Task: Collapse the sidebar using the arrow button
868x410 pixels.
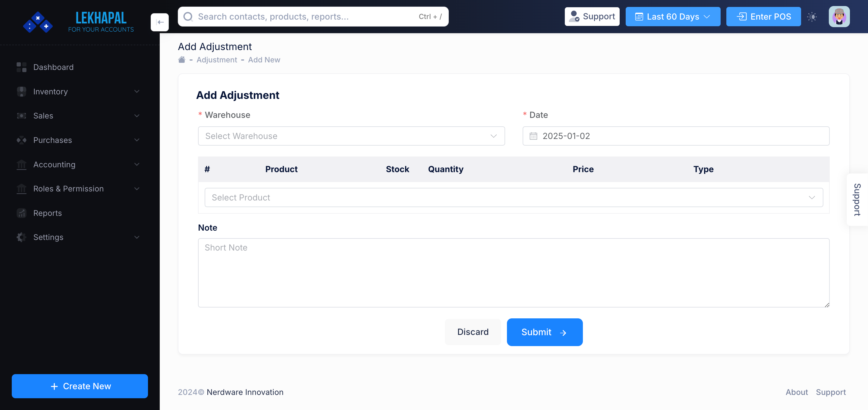Action: [160, 22]
